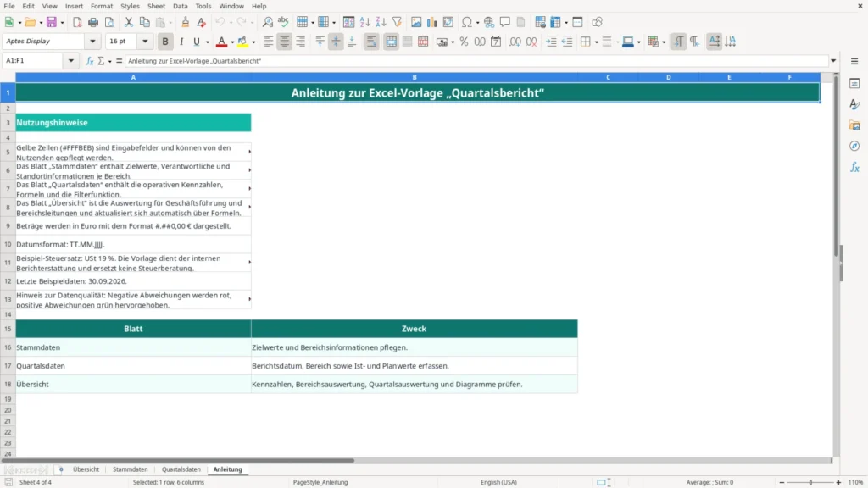This screenshot has height=488, width=868.
Task: Toggle Wrap Text
Action: point(371,42)
